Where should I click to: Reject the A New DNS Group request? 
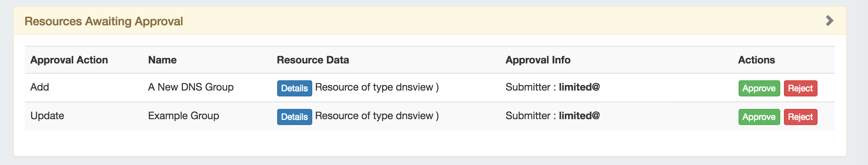tap(800, 88)
